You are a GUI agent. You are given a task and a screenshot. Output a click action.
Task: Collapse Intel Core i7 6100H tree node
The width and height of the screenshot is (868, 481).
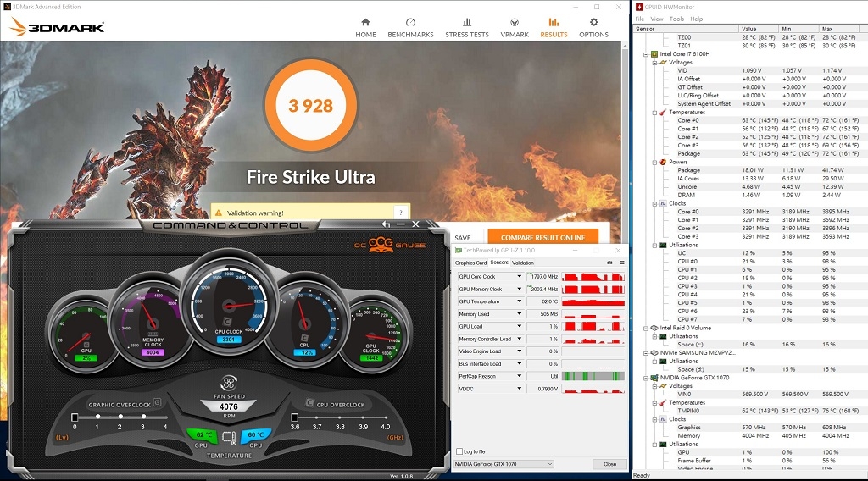645,54
